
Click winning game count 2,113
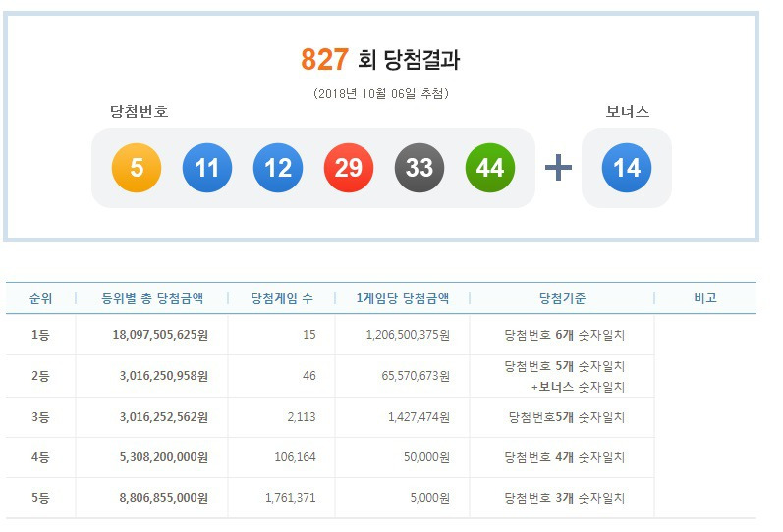tap(301, 417)
